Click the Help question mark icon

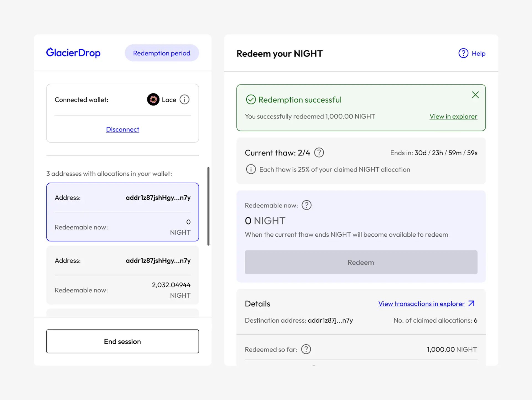[x=463, y=53]
